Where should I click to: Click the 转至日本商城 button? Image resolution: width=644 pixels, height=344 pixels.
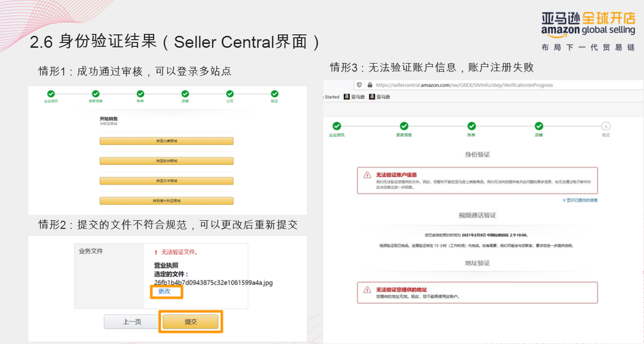coord(166,180)
